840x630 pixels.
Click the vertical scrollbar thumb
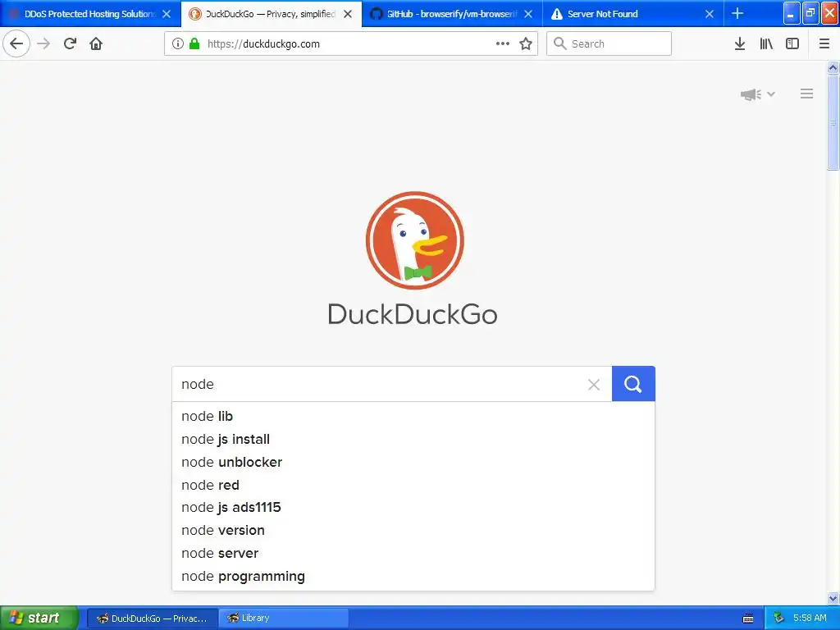click(833, 123)
